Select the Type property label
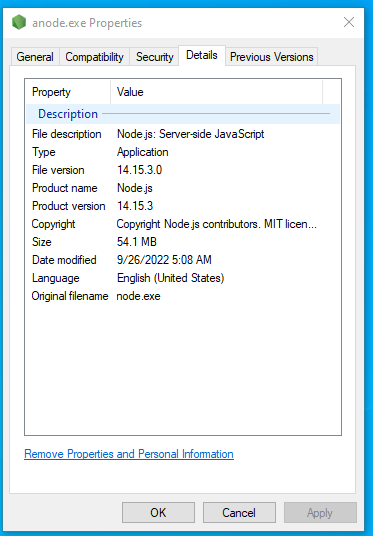This screenshot has height=536, width=373. (44, 152)
